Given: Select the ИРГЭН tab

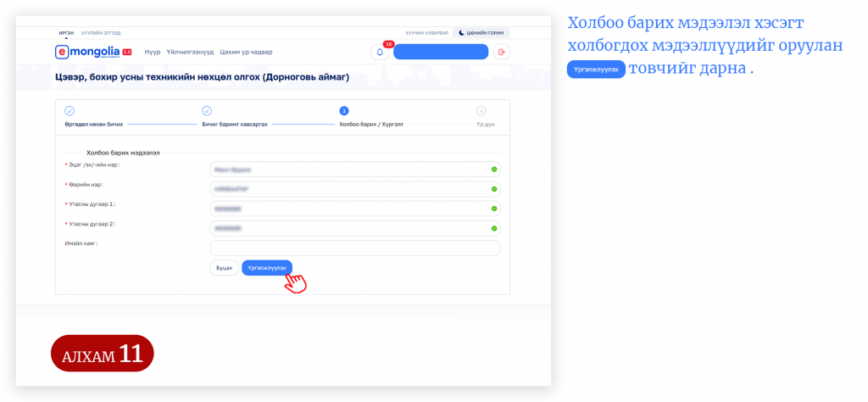Looking at the screenshot, I should [x=66, y=33].
